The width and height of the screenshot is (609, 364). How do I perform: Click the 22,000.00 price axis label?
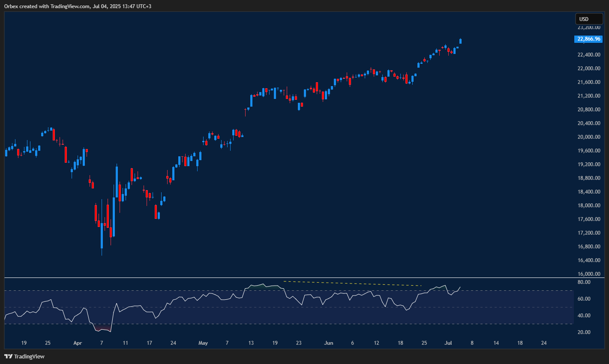(589, 69)
